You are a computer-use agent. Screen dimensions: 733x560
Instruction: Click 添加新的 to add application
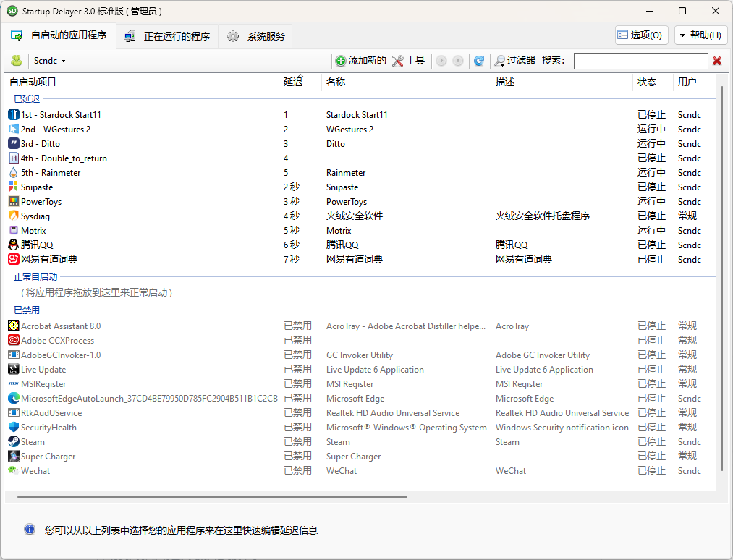point(361,61)
